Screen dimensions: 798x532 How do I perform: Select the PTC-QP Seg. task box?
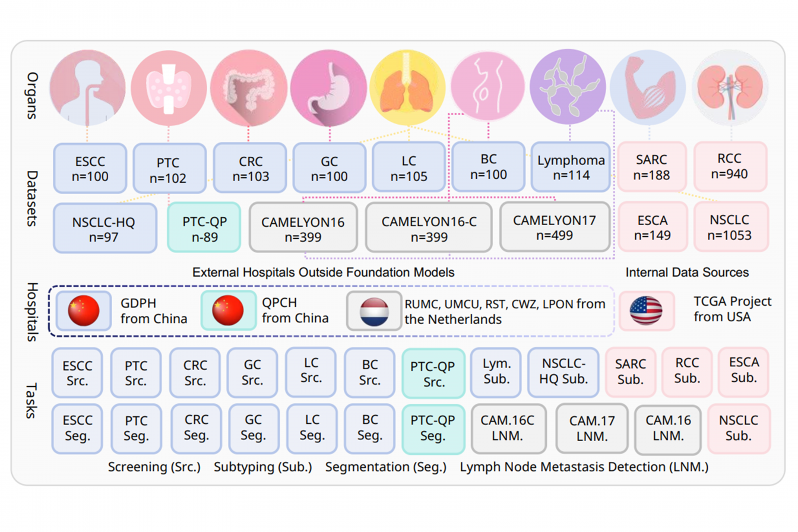[x=433, y=428]
